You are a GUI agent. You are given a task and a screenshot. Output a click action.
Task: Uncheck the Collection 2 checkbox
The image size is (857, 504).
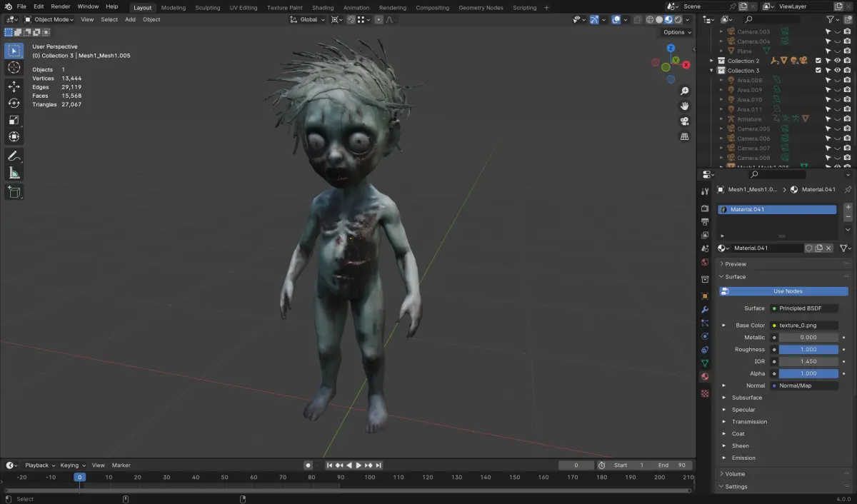tap(818, 61)
